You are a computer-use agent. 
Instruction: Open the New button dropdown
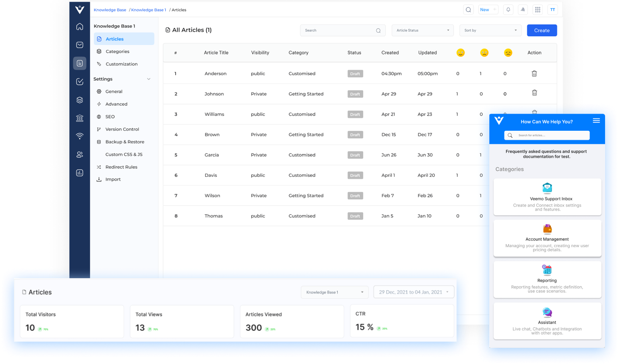488,10
